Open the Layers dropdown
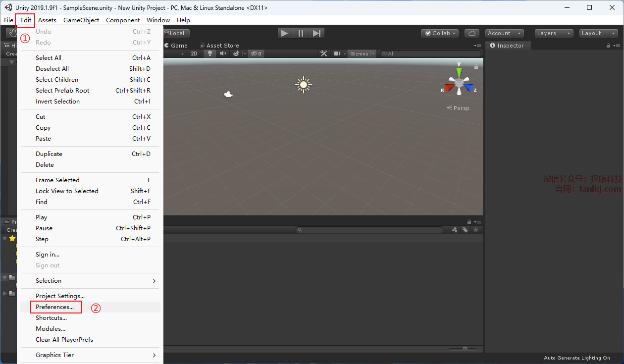 [x=554, y=33]
